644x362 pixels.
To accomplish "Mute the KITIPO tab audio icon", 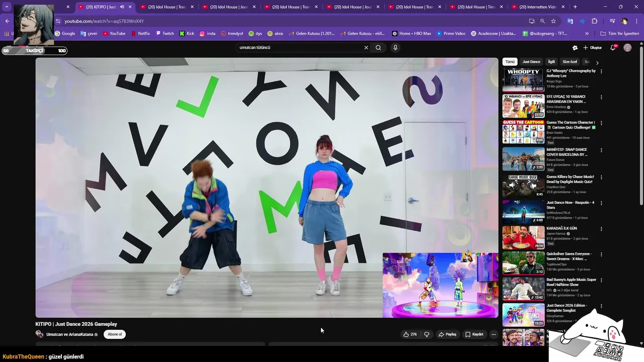I will [x=122, y=7].
